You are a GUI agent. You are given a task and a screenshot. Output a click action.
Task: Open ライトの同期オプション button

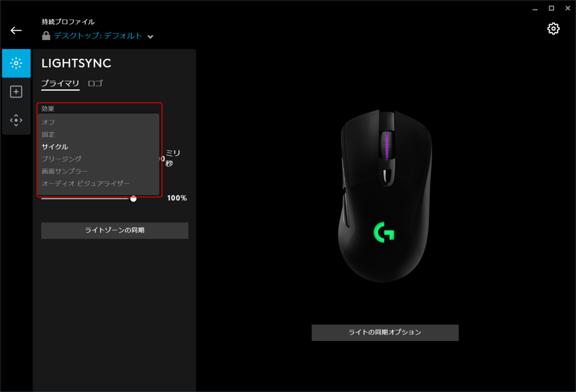click(x=385, y=333)
